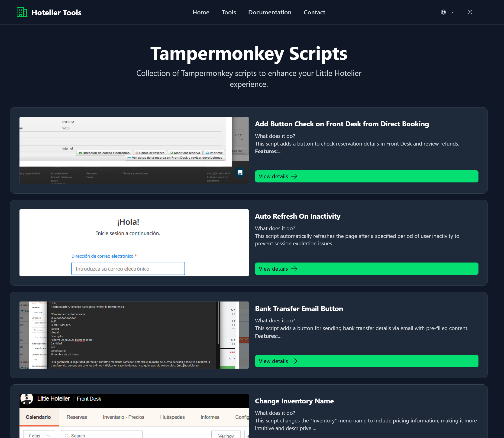The width and height of the screenshot is (504, 438).
Task: Click the chat bubble icon in first thumbnail
Action: pyautogui.click(x=240, y=172)
